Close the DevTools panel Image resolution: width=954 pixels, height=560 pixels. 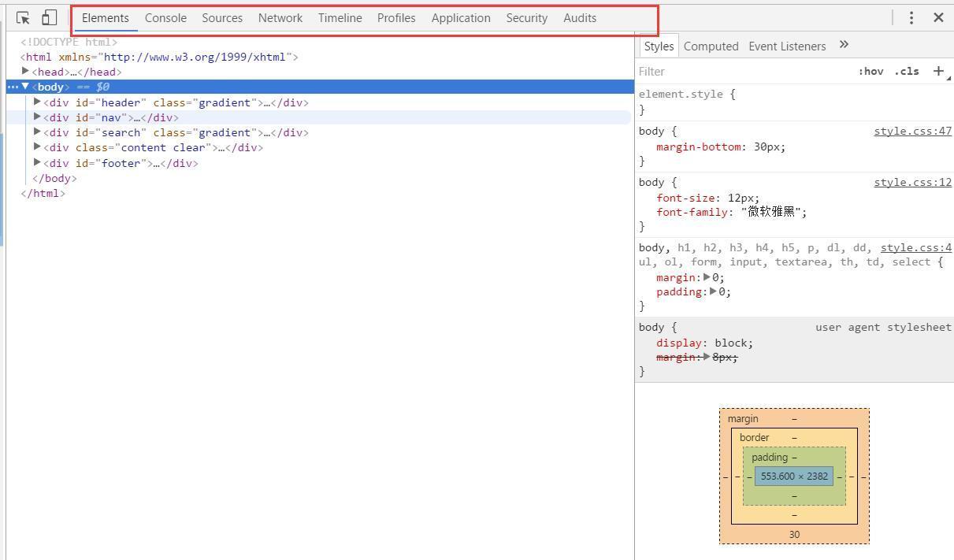938,17
